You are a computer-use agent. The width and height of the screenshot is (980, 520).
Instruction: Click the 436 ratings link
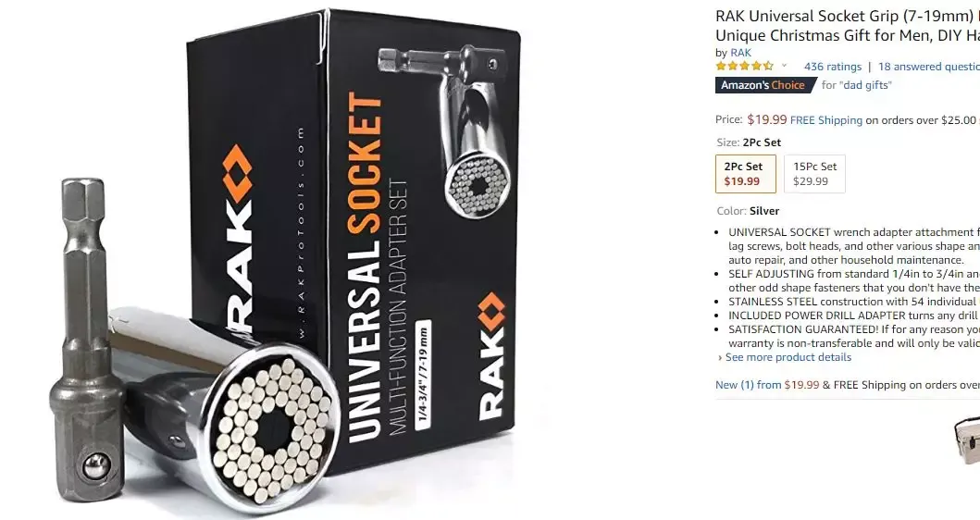(x=833, y=67)
